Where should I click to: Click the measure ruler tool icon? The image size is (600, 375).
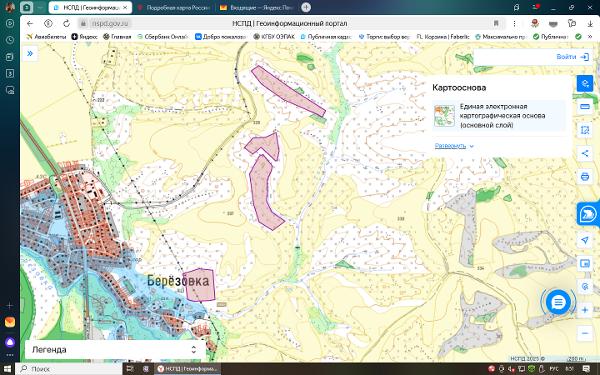585,106
